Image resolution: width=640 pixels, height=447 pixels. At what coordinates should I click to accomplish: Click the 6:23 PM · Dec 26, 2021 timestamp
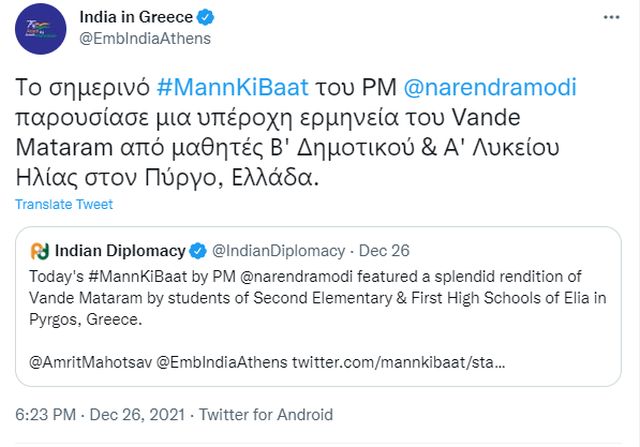coord(99,414)
